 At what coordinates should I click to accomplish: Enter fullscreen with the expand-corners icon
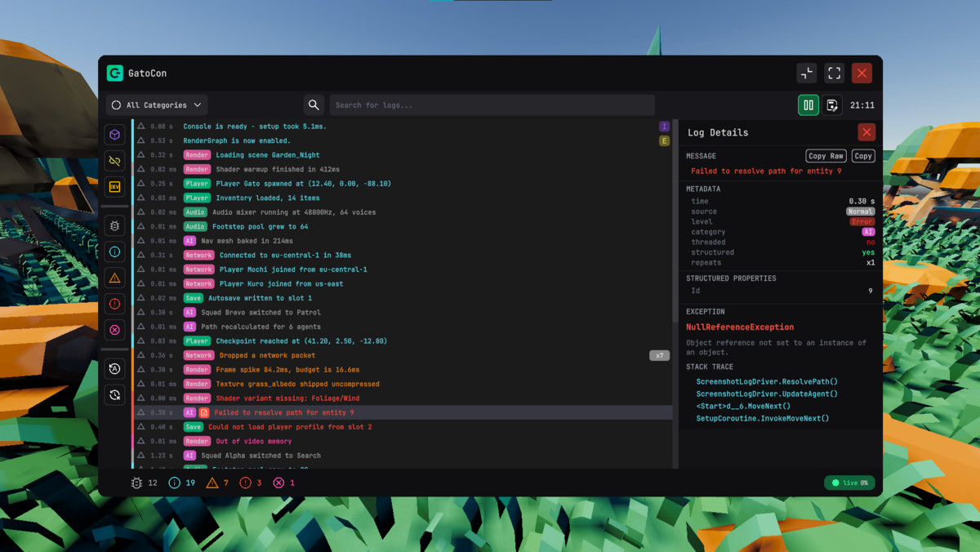coord(834,73)
